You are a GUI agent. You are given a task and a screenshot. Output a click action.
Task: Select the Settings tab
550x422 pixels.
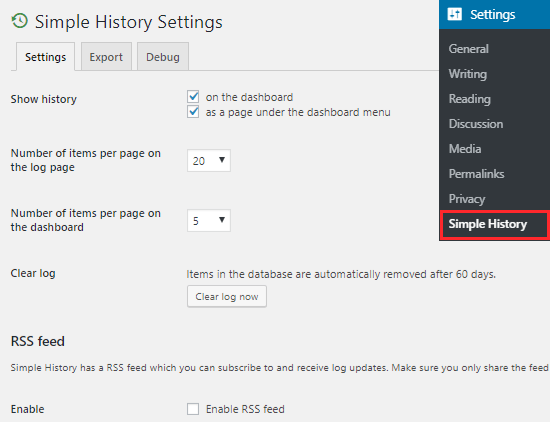pyautogui.click(x=45, y=57)
